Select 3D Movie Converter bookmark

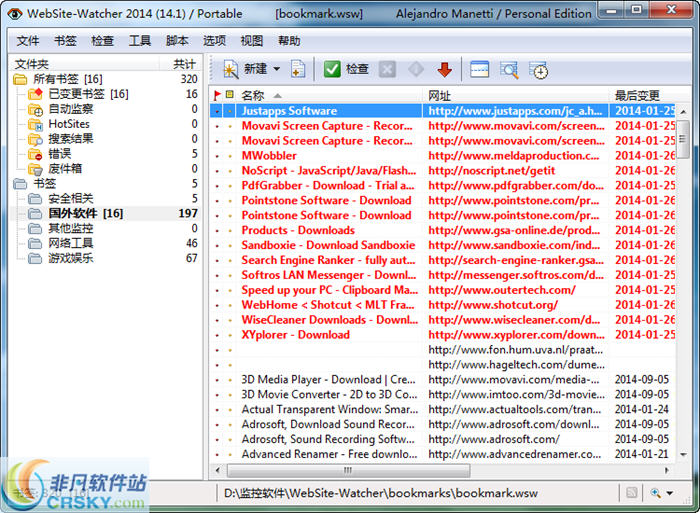coord(329,395)
